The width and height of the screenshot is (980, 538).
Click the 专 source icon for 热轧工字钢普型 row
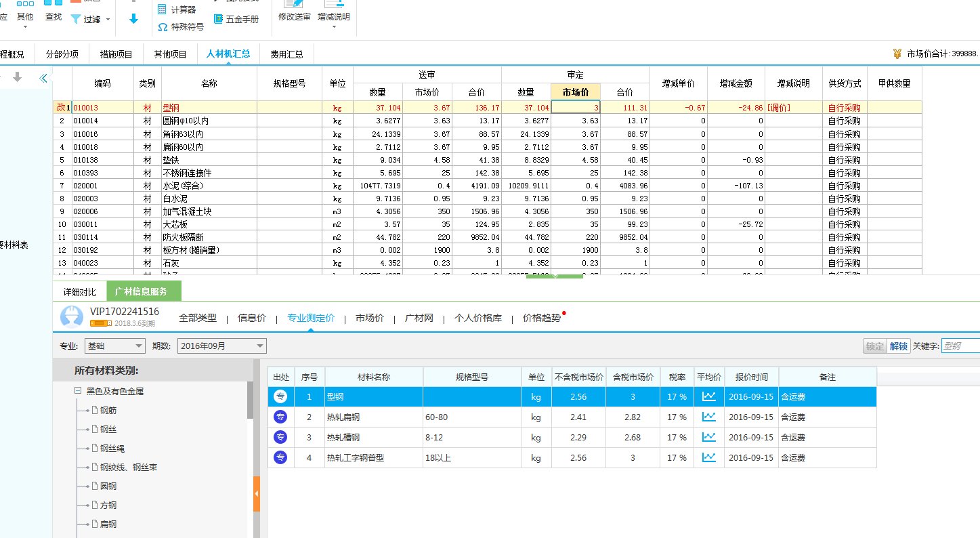(x=280, y=457)
